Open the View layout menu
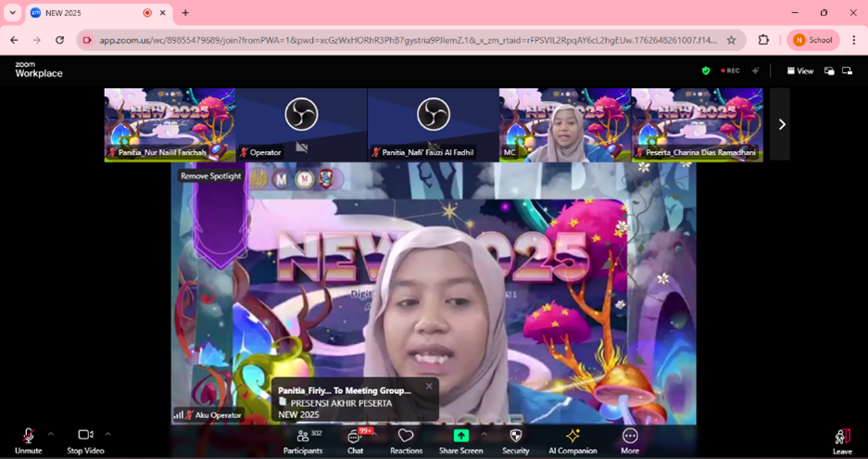This screenshot has width=868, height=459. (x=800, y=70)
